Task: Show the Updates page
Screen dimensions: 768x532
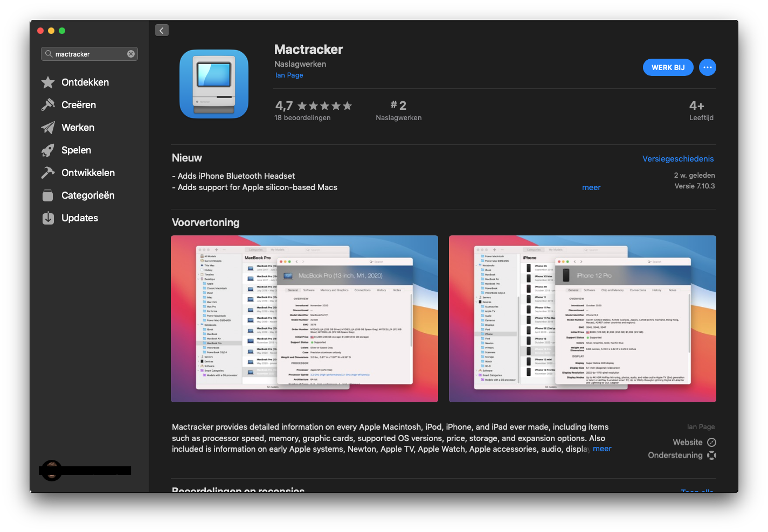Action: pos(80,218)
